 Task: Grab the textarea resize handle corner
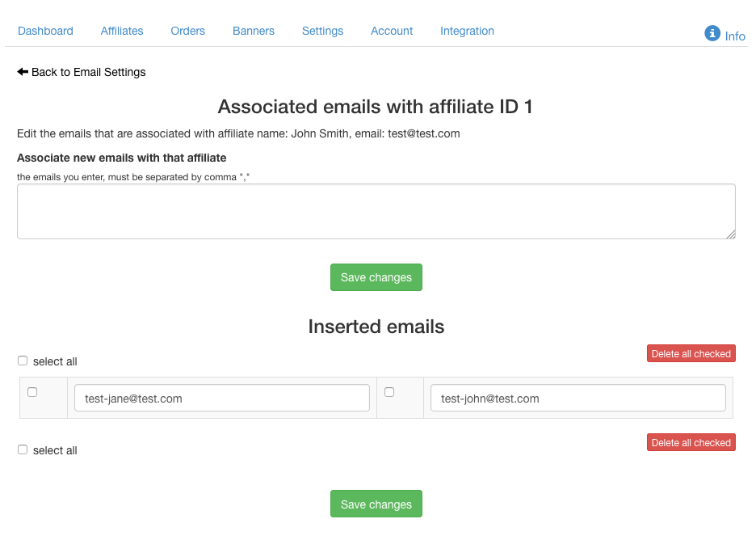point(731,234)
